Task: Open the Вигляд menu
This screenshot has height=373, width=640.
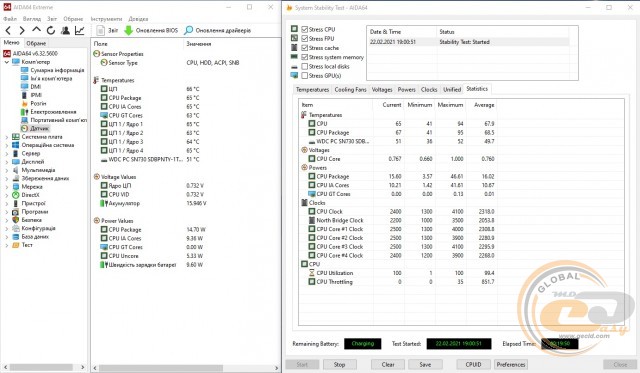Action: (32, 19)
